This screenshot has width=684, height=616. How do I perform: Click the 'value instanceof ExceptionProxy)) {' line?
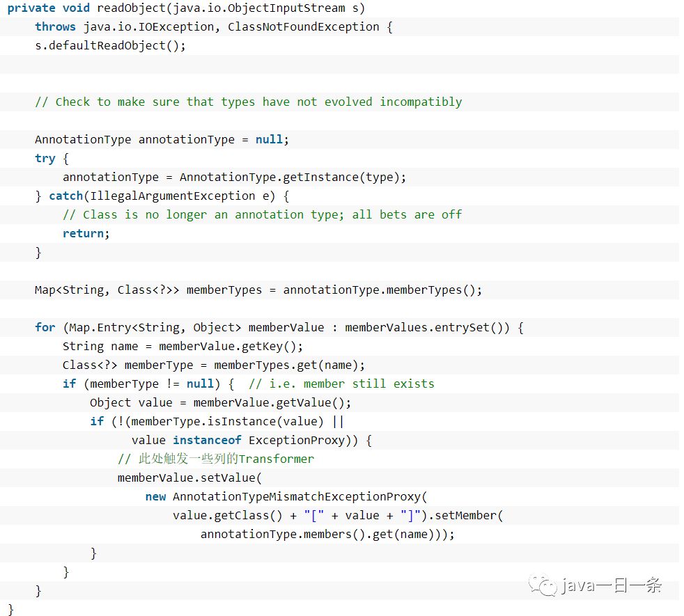click(251, 440)
